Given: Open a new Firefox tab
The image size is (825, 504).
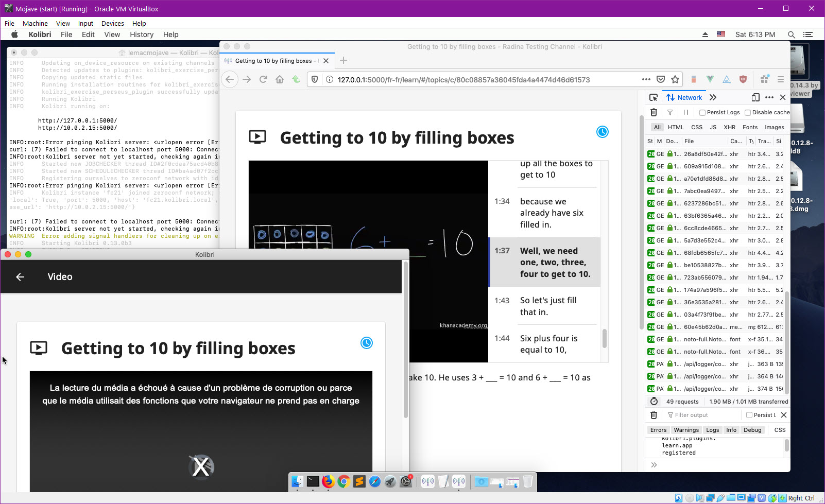Looking at the screenshot, I should click(343, 60).
